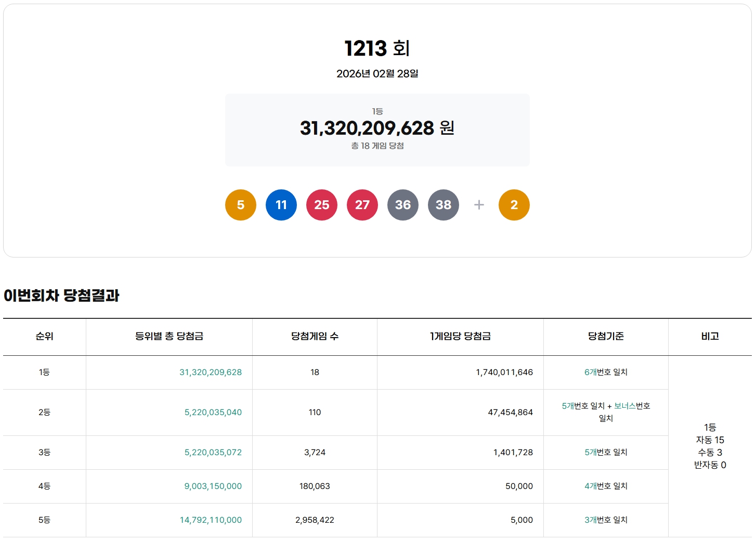Image resolution: width=756 pixels, height=541 pixels.
Task: Click the 3등 rank cell
Action: tap(45, 453)
